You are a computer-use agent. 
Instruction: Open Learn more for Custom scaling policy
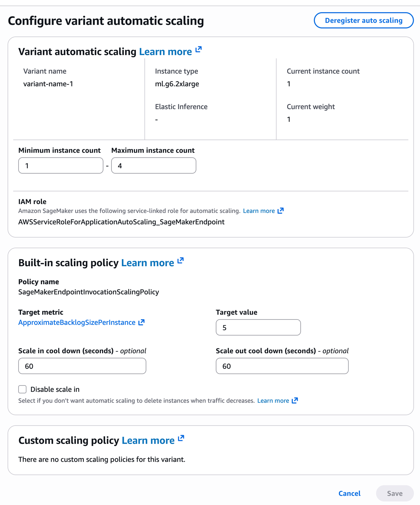pyautogui.click(x=148, y=440)
